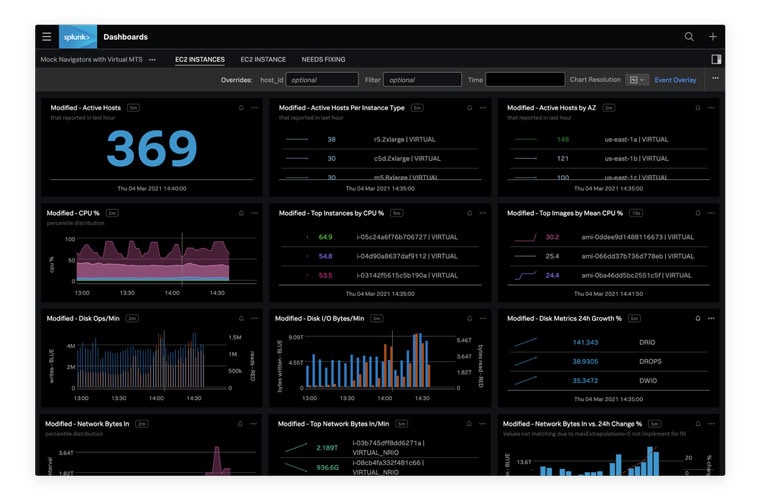The width and height of the screenshot is (760, 500).
Task: Click the Time input field
Action: click(x=525, y=80)
